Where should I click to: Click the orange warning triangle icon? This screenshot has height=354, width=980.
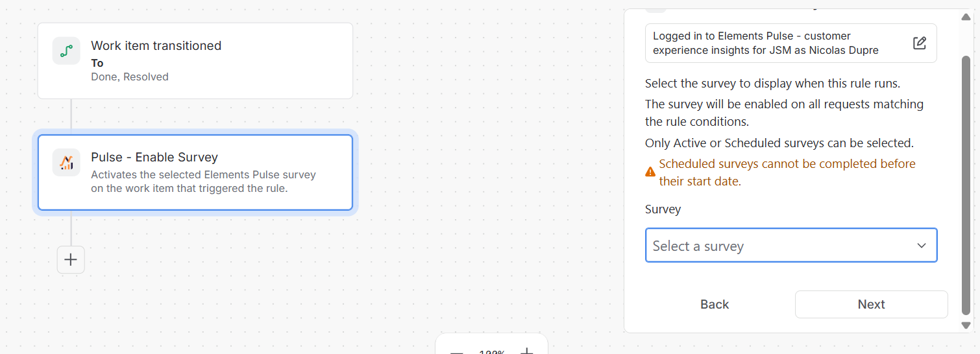tap(650, 172)
